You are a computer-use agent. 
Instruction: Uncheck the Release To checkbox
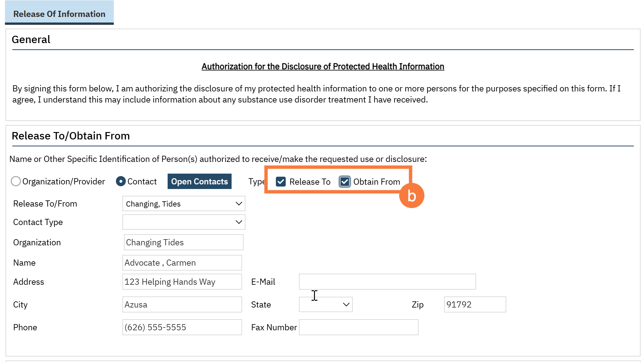click(x=281, y=182)
